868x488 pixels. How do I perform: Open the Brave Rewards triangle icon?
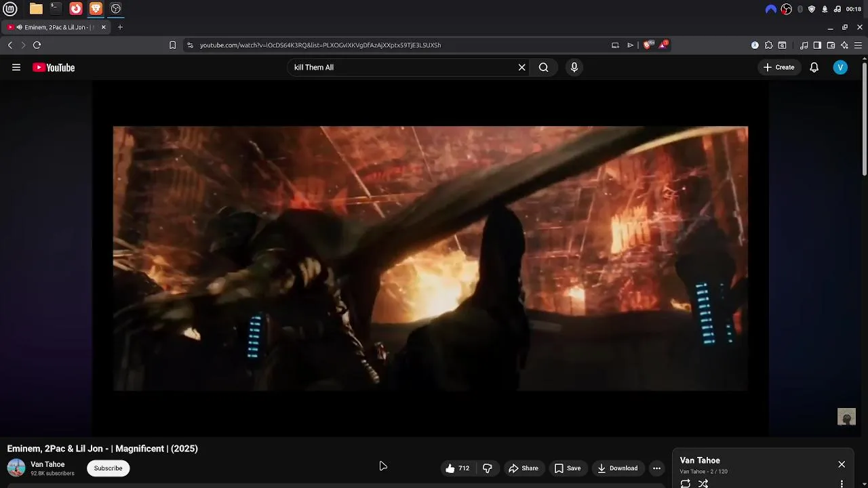click(x=663, y=45)
